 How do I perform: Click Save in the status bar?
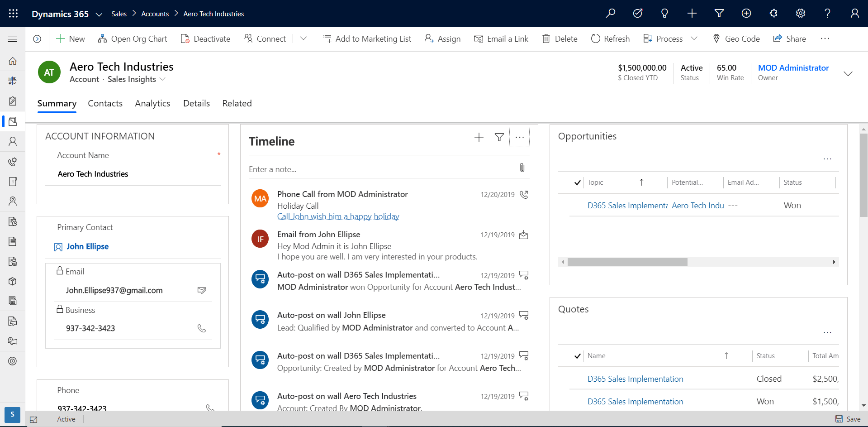848,419
